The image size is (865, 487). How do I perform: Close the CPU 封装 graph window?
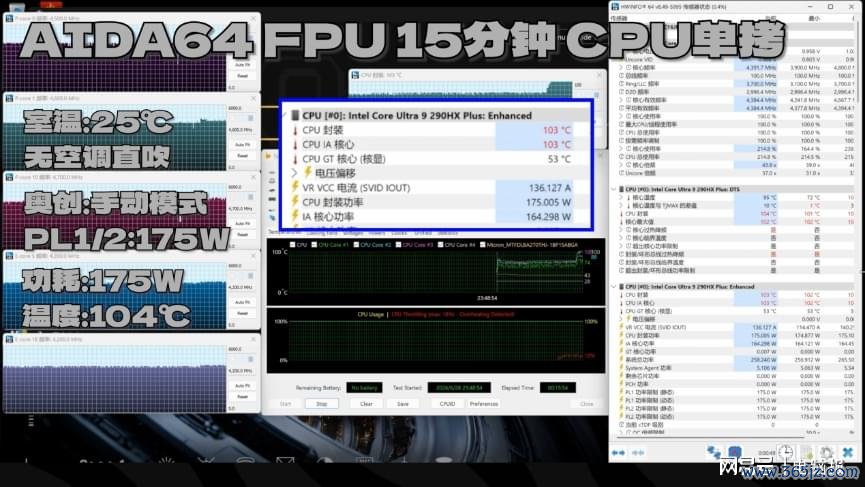(599, 74)
